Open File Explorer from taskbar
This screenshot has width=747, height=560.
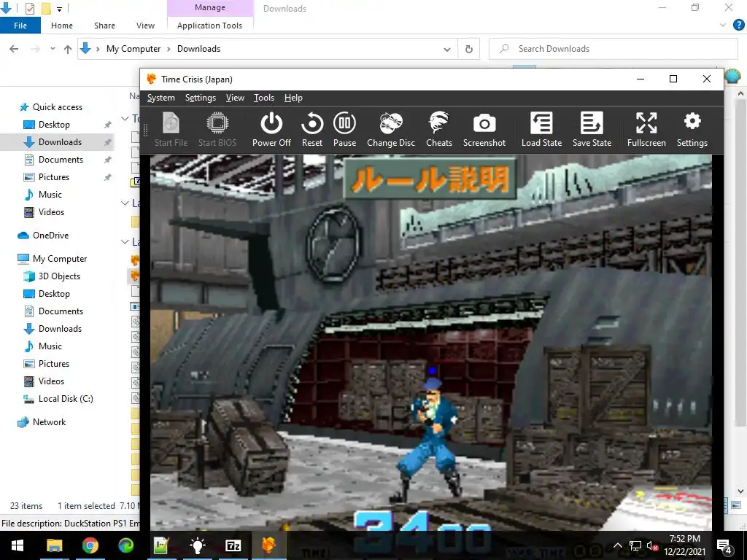(54, 545)
